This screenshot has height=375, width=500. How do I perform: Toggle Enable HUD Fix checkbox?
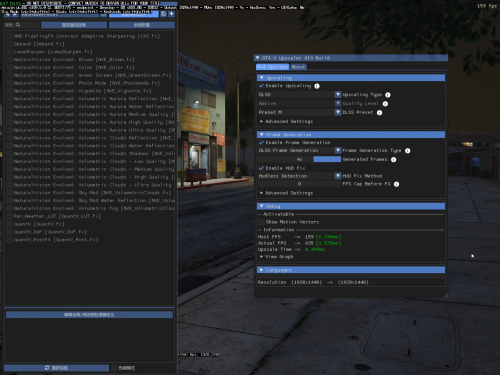(x=261, y=168)
